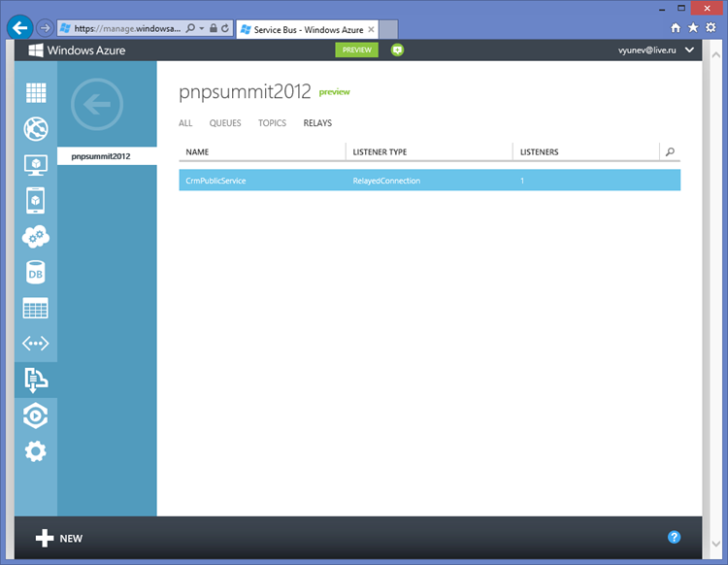Click the lock security icon in address bar
Image resolution: width=728 pixels, height=565 pixels.
coord(214,28)
